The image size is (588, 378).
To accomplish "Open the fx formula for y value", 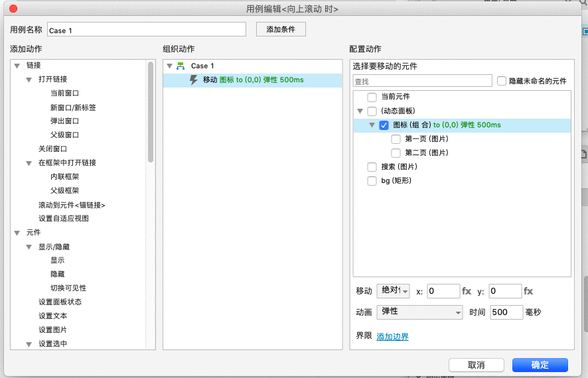I will tap(528, 291).
